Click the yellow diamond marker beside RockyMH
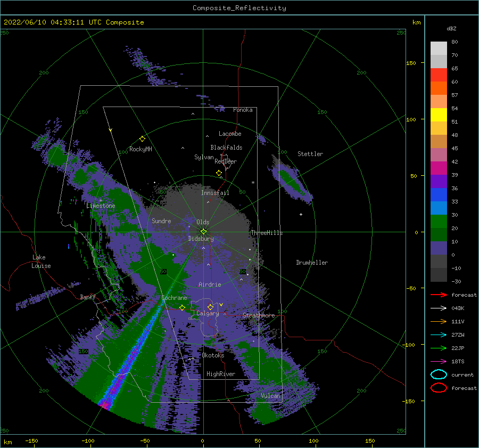Viewport: 479px width, 448px height. click(x=142, y=139)
